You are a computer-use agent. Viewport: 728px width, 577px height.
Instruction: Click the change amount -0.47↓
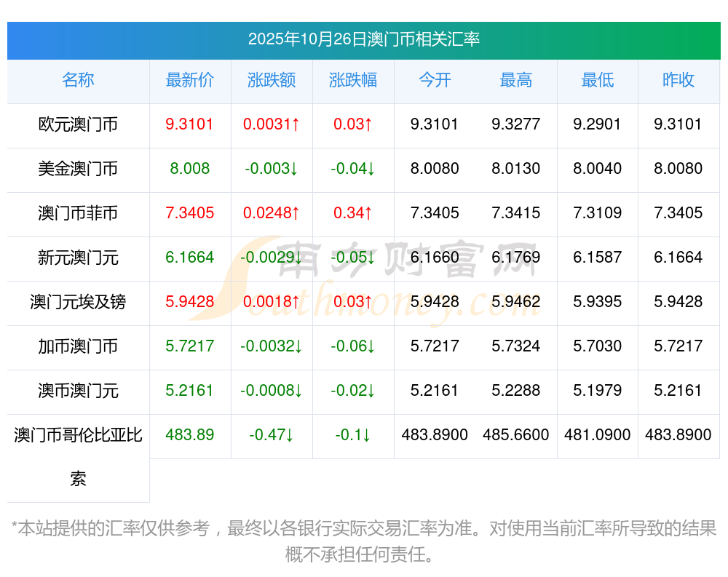[x=272, y=435]
